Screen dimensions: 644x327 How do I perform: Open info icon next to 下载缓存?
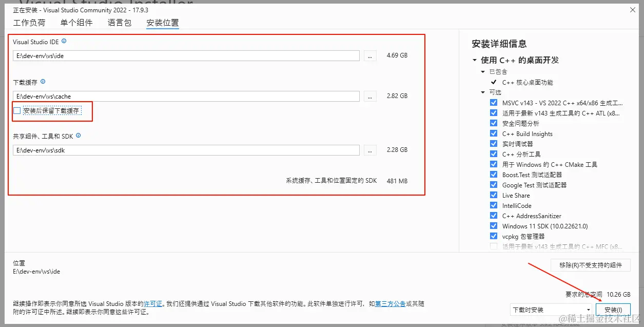click(43, 82)
